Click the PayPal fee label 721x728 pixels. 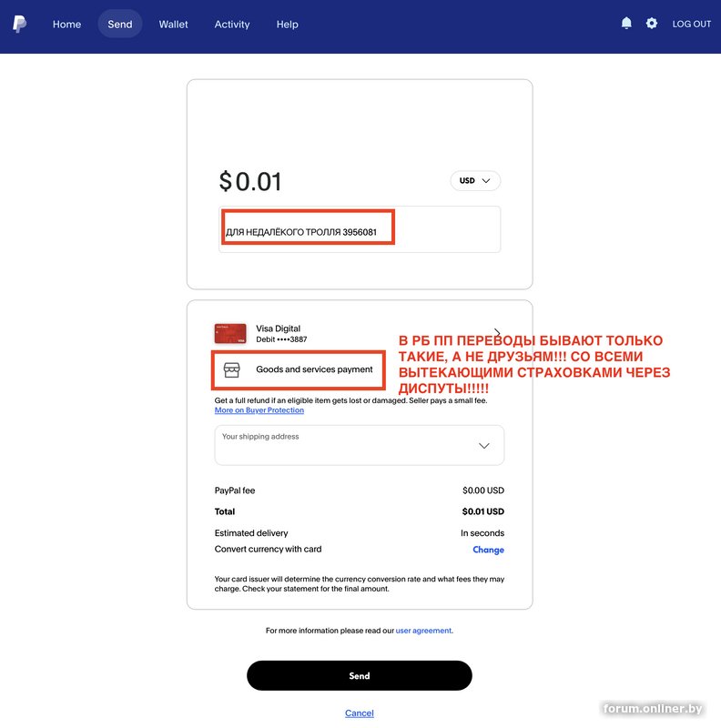235,490
